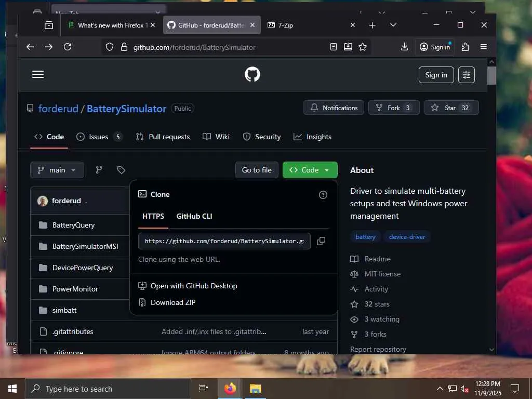Open File Explorer from the taskbar
The width and height of the screenshot is (532, 399).
pyautogui.click(x=255, y=389)
